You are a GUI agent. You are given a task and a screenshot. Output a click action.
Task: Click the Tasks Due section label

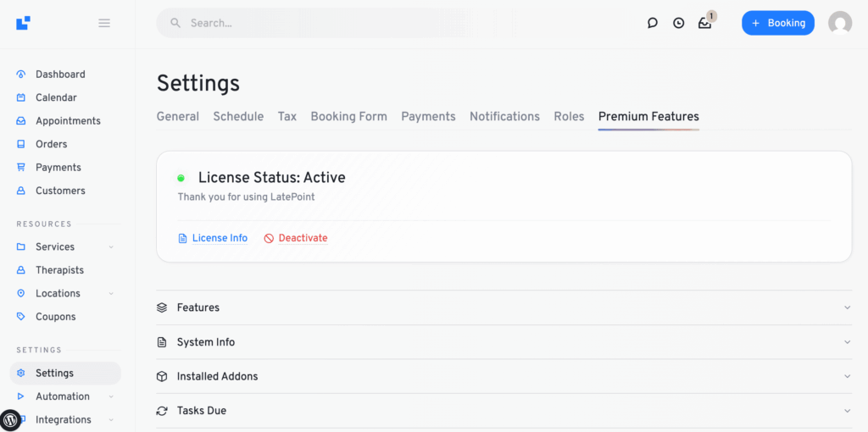tap(202, 411)
